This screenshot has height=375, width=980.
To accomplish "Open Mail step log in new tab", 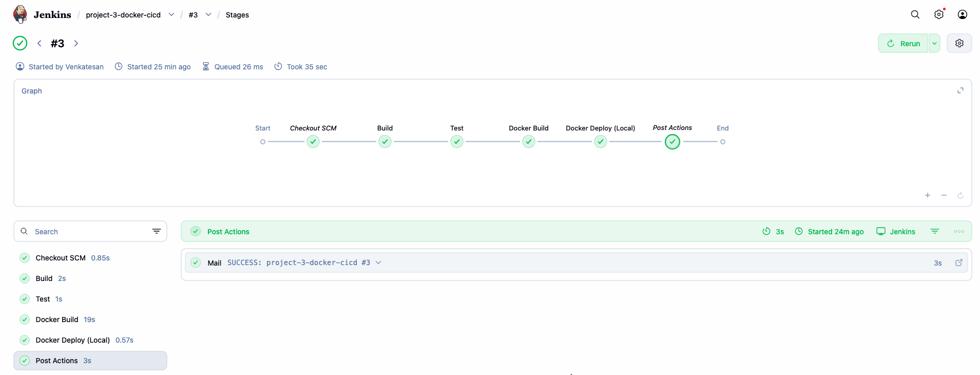I will click(959, 263).
